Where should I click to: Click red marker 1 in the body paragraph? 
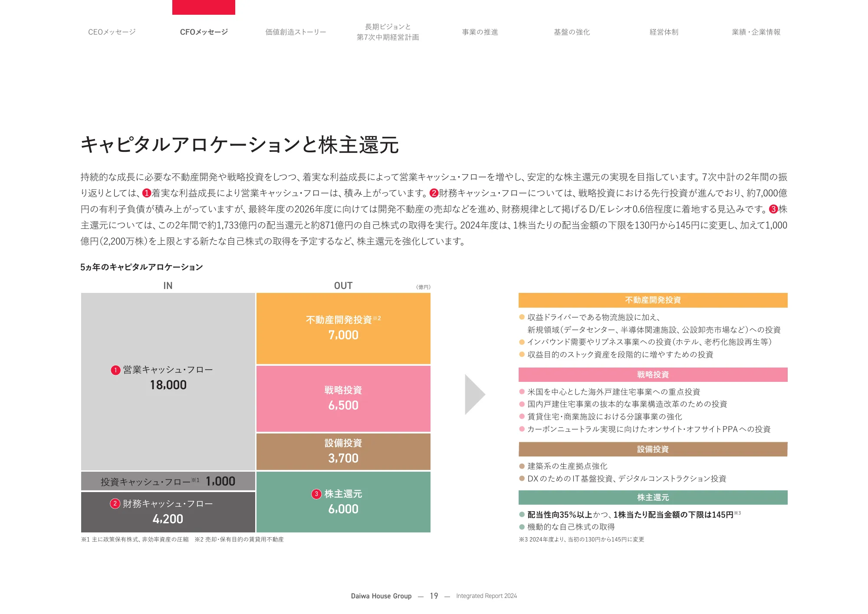click(147, 193)
